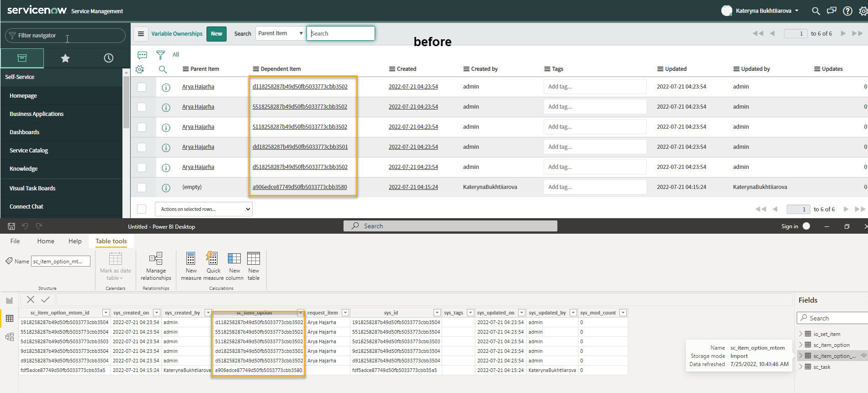Open the navigator history clock tab
The height and width of the screenshot is (393, 868).
tap(108, 58)
